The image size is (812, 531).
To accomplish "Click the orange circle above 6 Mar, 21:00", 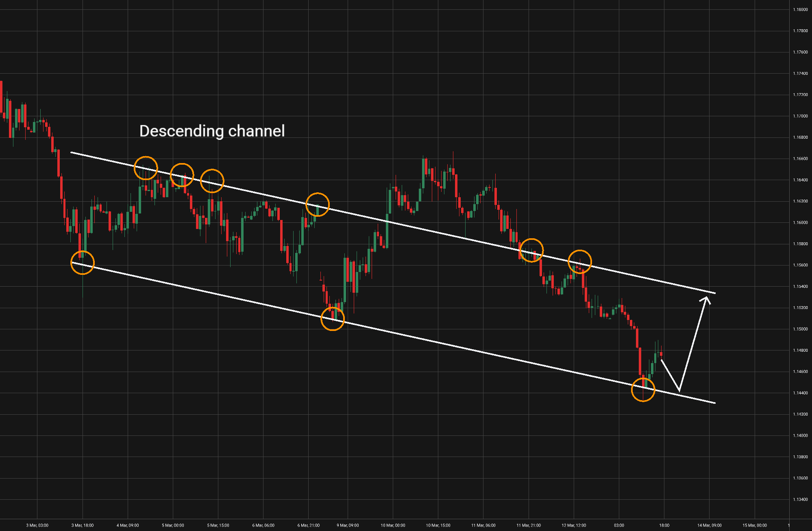I will pos(317,205).
